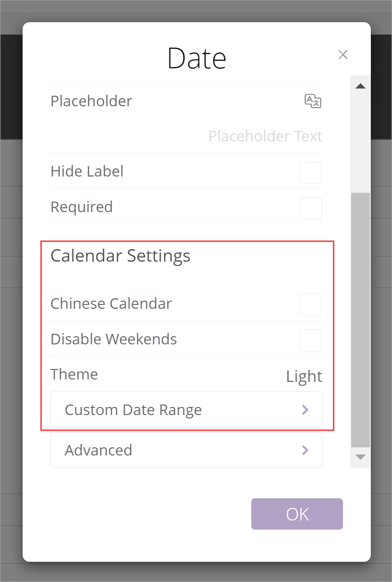Click the vertical scrollbar thumb
This screenshot has height=582, width=392.
360,320
